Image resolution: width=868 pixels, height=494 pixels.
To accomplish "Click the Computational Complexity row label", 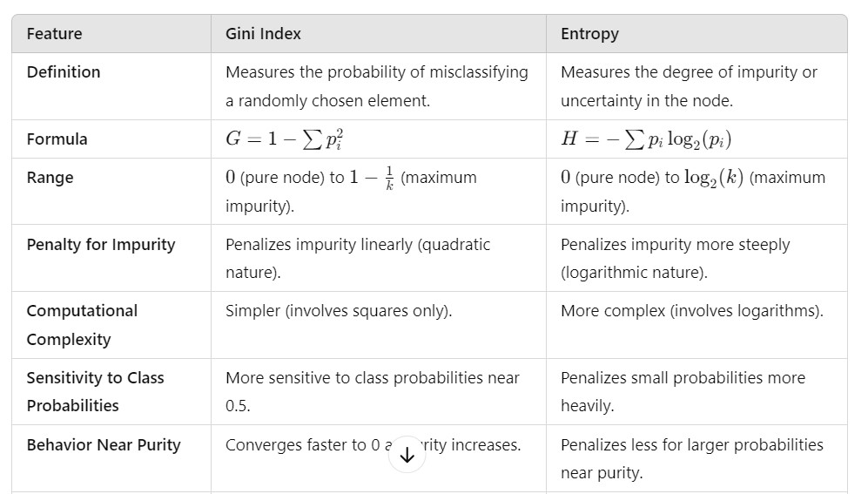I will [82, 325].
